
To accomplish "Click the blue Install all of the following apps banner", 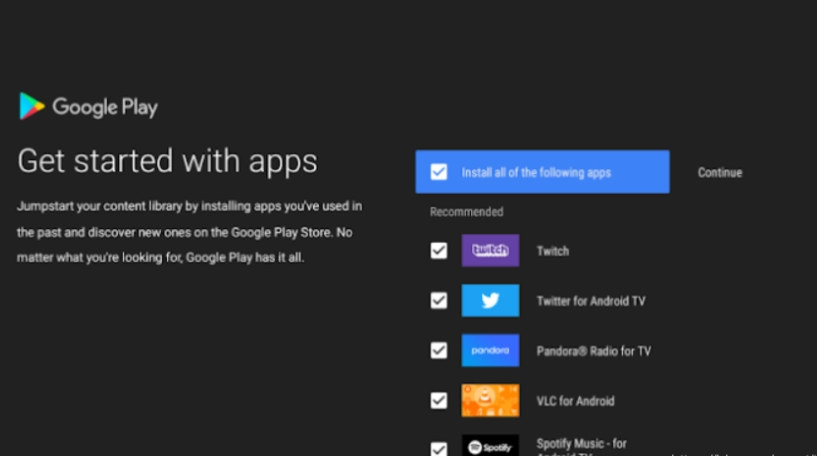I will point(542,172).
